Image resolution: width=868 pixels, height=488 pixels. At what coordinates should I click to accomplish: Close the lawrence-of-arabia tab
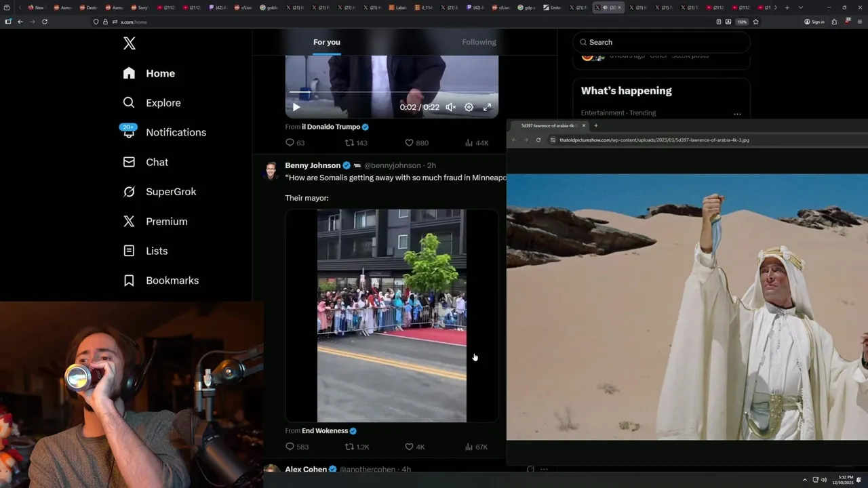point(583,125)
